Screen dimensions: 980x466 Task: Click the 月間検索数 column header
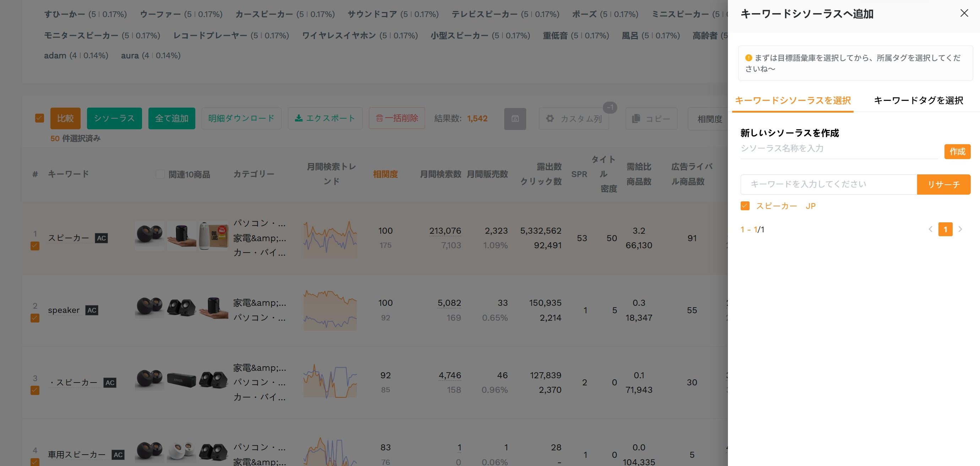440,174
